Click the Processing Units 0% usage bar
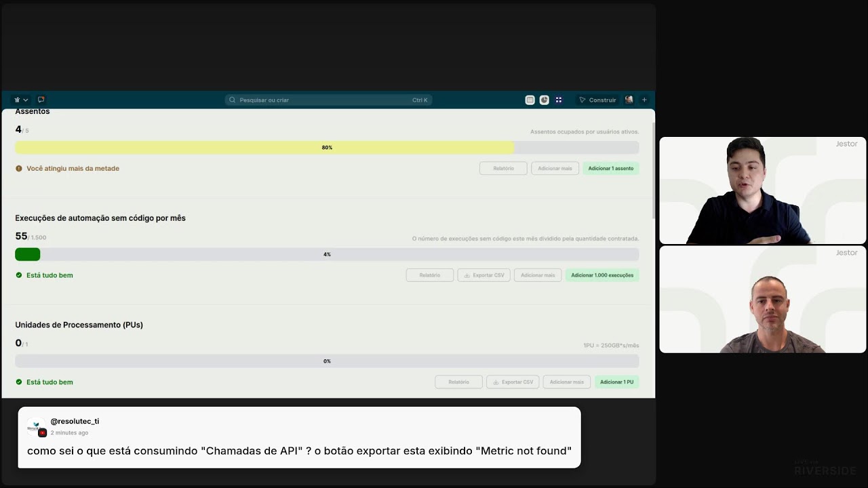868x488 pixels. (327, 361)
